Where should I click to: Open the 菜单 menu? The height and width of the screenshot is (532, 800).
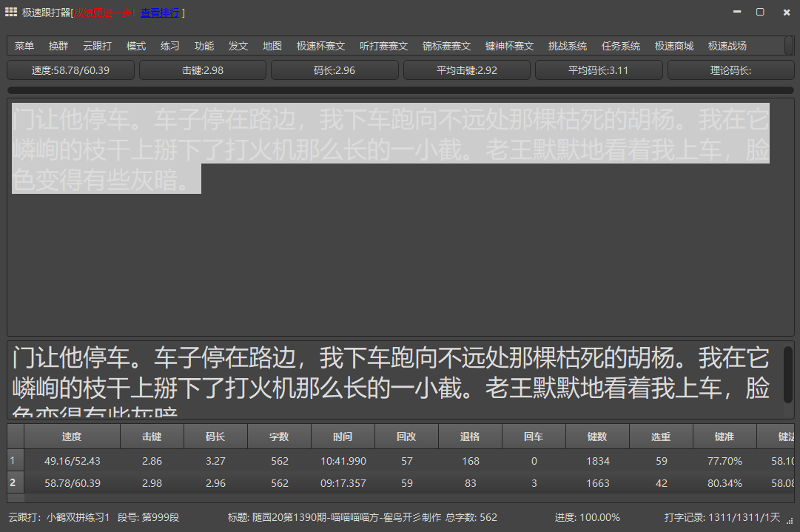pos(24,46)
